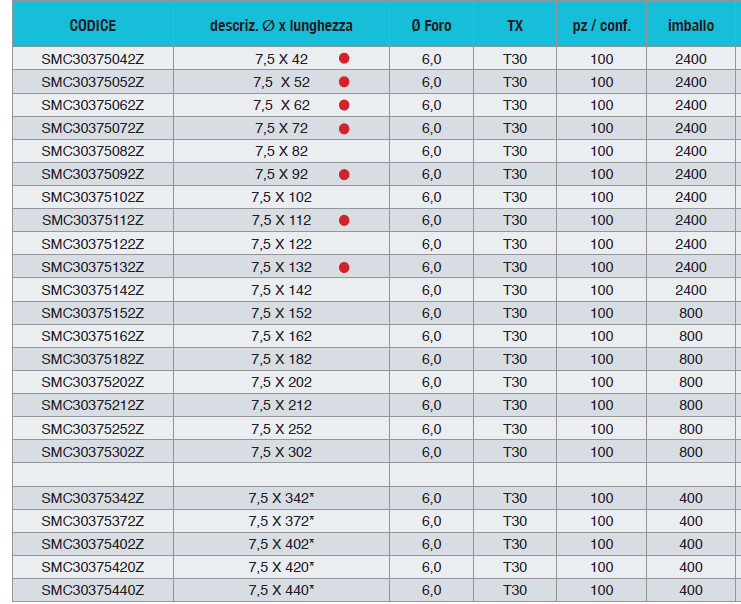
Task: Click the 7,5 X 440* description cell
Action: (281, 590)
